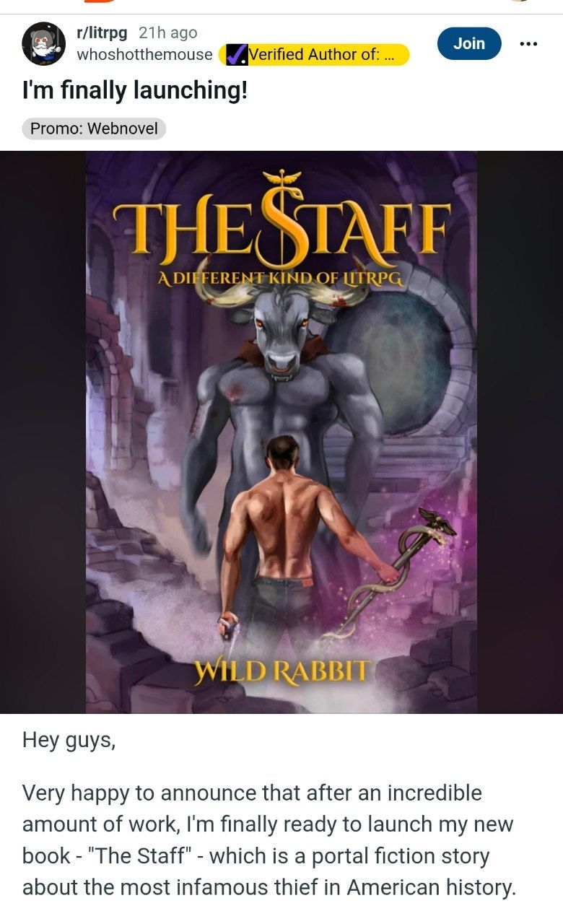Tap the Hey guys greeting text

coord(69,741)
